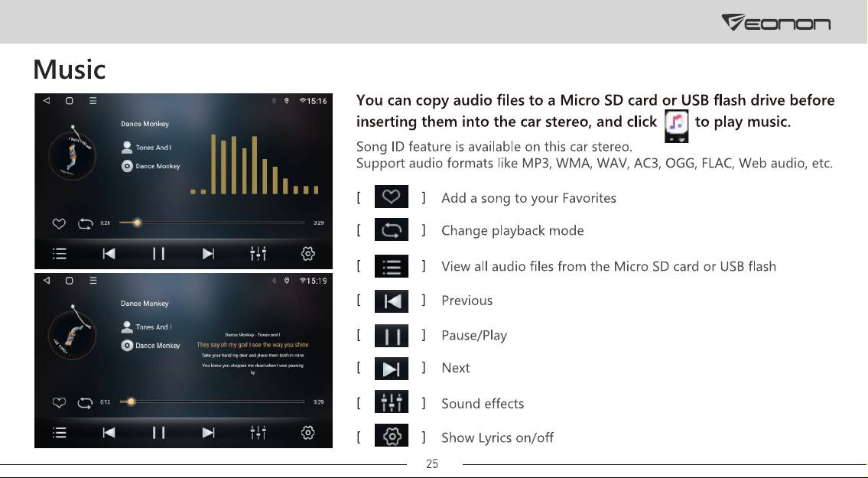Skip to next track in bottom player
This screenshot has height=478, width=868.
(x=208, y=433)
